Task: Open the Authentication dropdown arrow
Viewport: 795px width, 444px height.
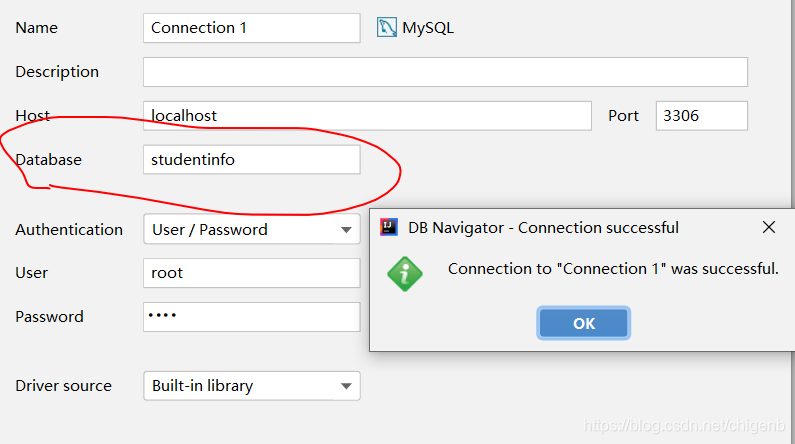Action: (x=346, y=230)
